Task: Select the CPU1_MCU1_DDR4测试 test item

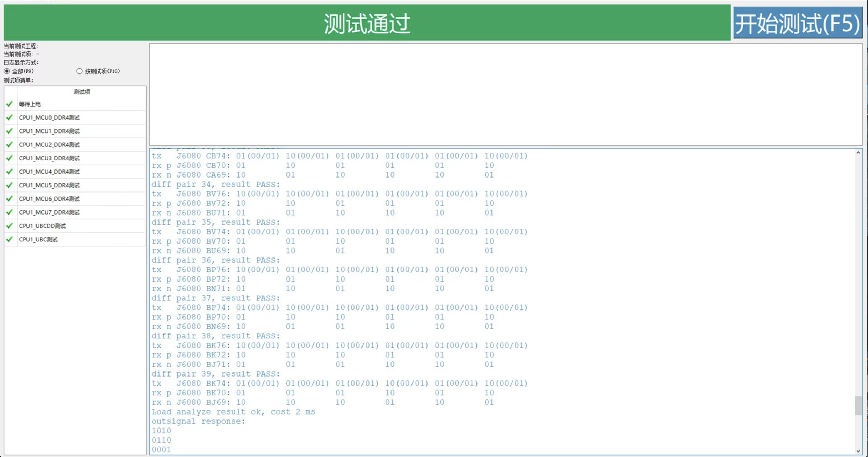Action: pos(49,131)
